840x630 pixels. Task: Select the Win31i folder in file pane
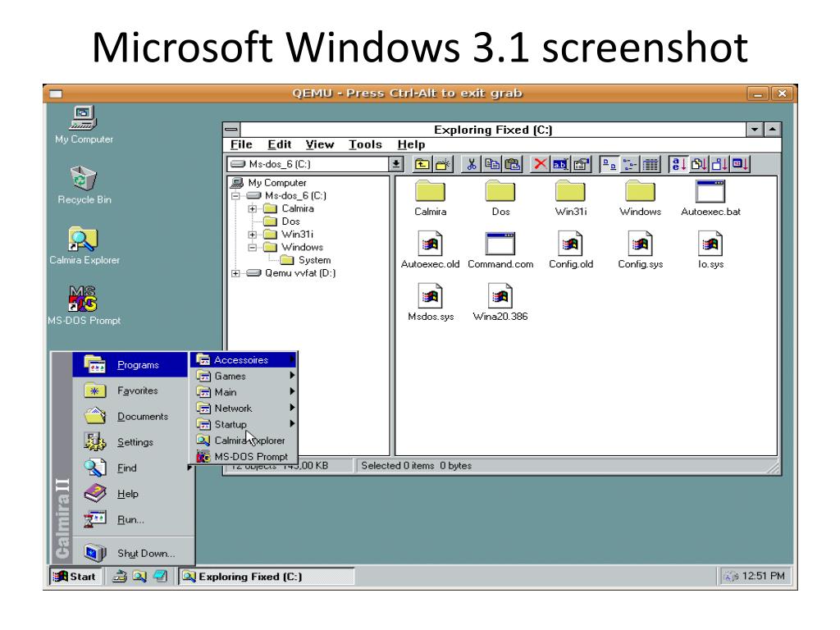click(x=571, y=199)
